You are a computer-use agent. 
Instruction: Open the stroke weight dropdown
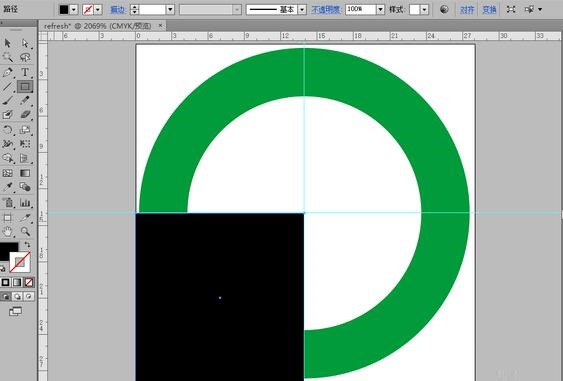click(x=171, y=10)
